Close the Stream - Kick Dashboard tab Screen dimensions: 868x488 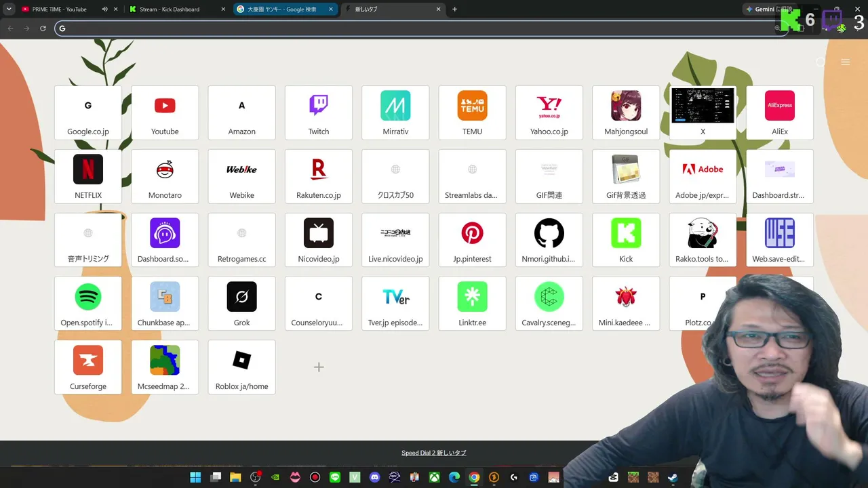pos(223,9)
